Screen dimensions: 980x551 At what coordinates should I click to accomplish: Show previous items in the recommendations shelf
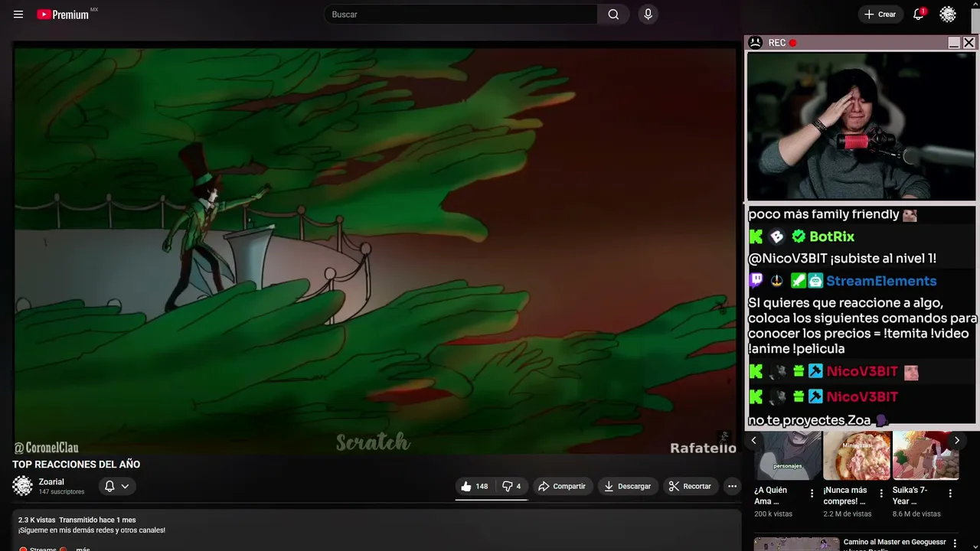[x=753, y=440]
